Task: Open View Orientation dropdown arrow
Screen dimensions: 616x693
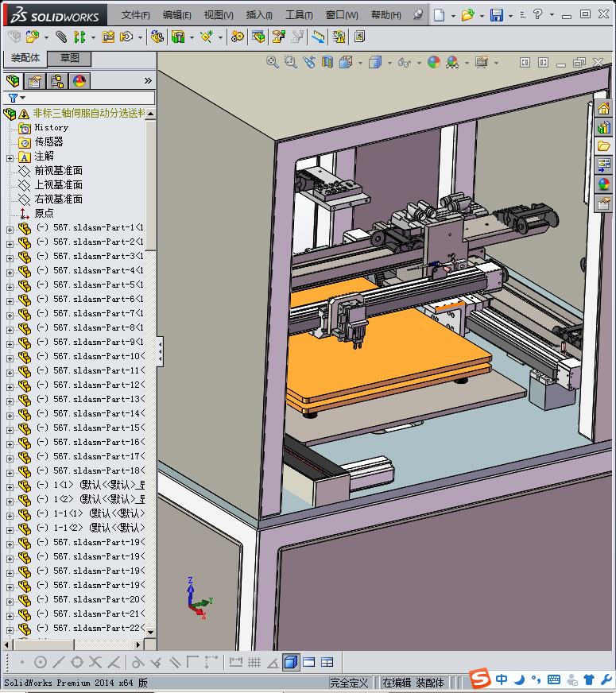Action: click(360, 63)
